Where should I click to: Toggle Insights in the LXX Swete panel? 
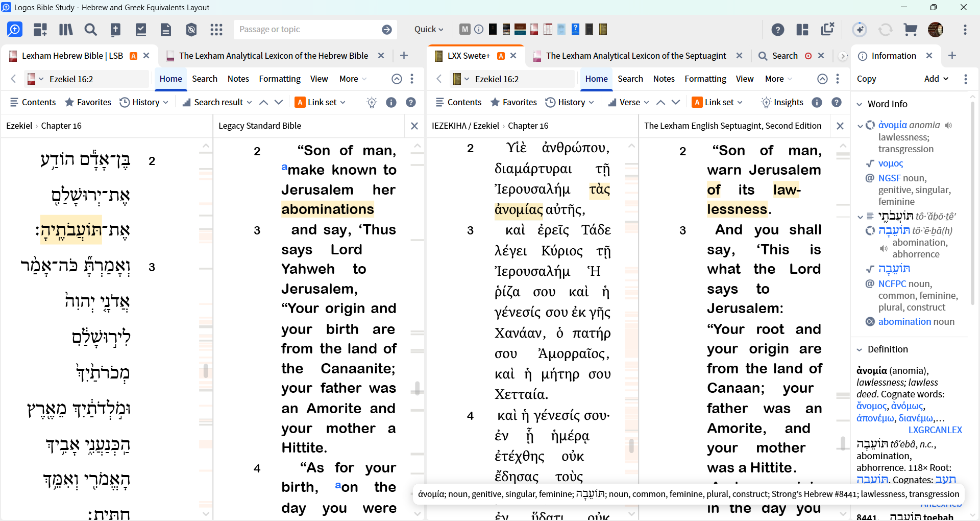coord(782,102)
